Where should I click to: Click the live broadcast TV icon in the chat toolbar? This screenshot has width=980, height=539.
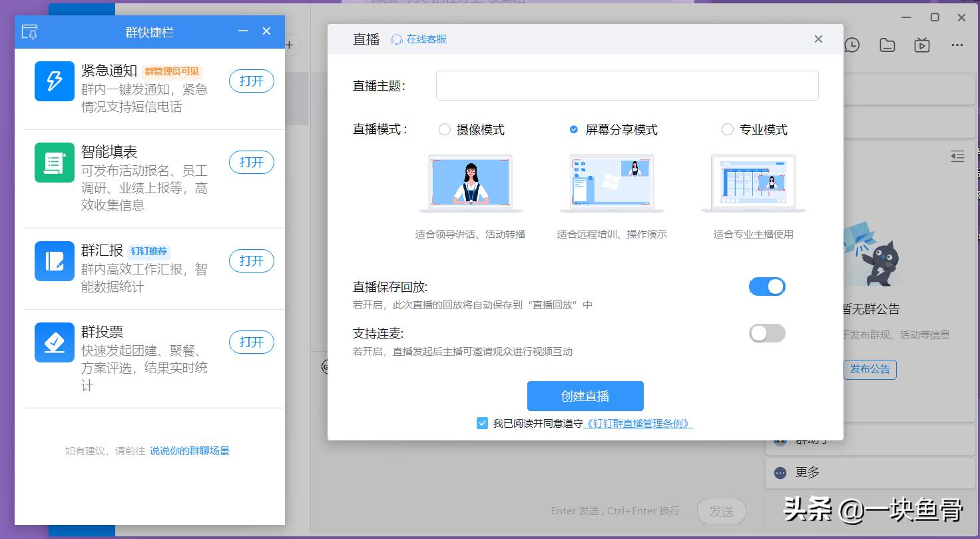[x=922, y=45]
